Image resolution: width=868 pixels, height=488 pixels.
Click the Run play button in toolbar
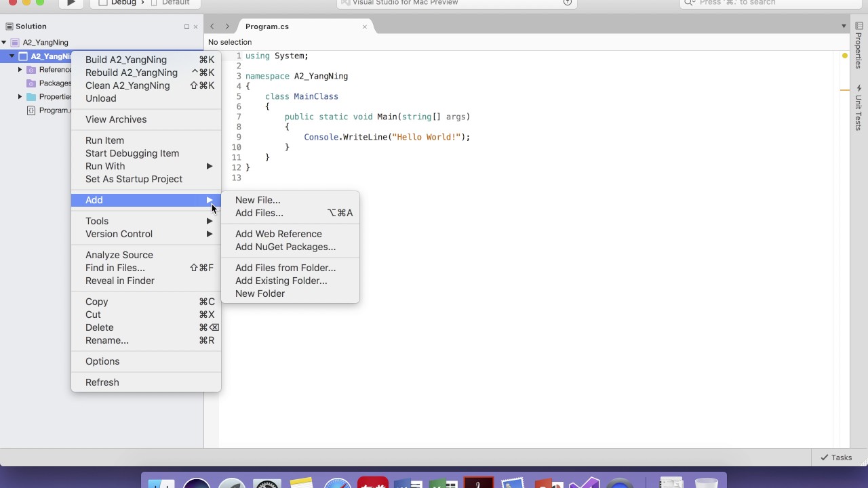(71, 3)
